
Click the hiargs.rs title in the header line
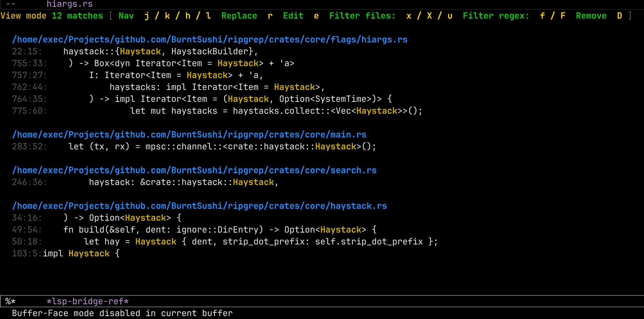(69, 4)
